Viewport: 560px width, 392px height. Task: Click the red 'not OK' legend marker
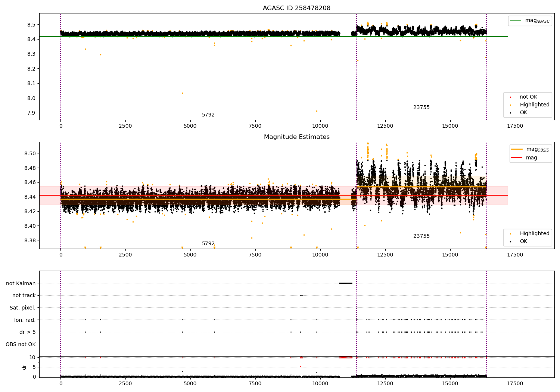(x=510, y=97)
